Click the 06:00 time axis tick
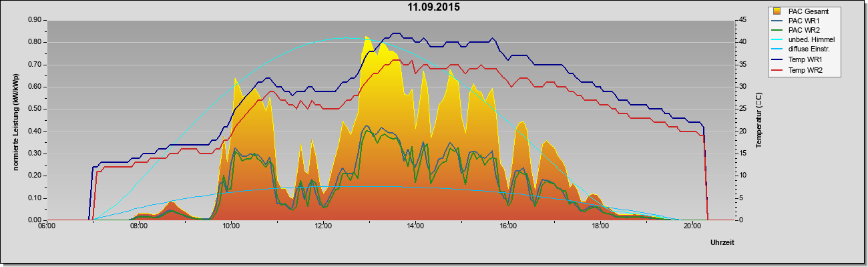This screenshot has width=868, height=267. 47,226
